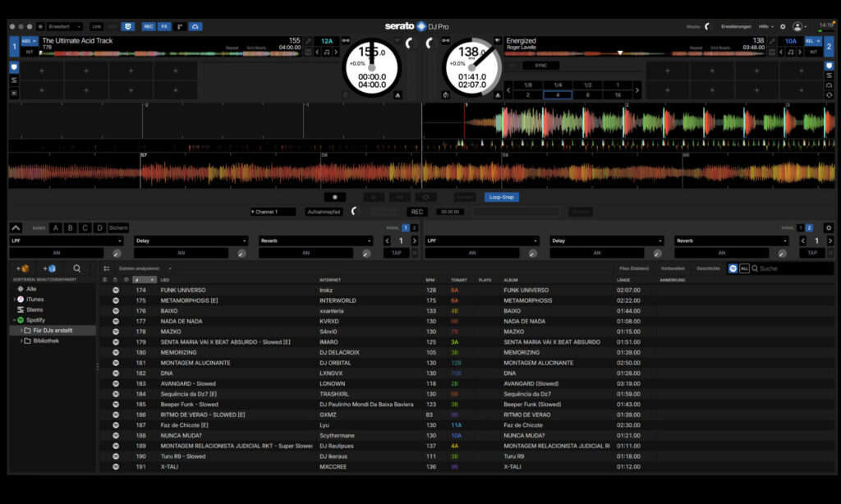Enable Link in the top toolbar
This screenshot has width=841, height=504.
[97, 26]
